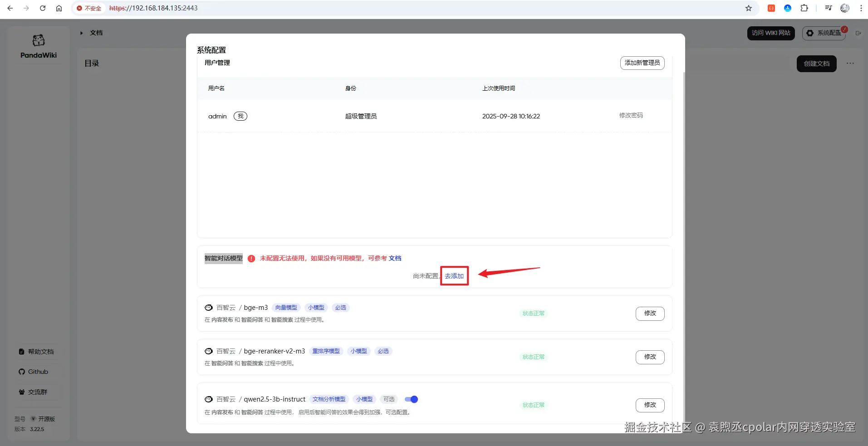
Task: Click 状态正常 status in the qwen2.5-3b-instruct row
Action: (534, 405)
